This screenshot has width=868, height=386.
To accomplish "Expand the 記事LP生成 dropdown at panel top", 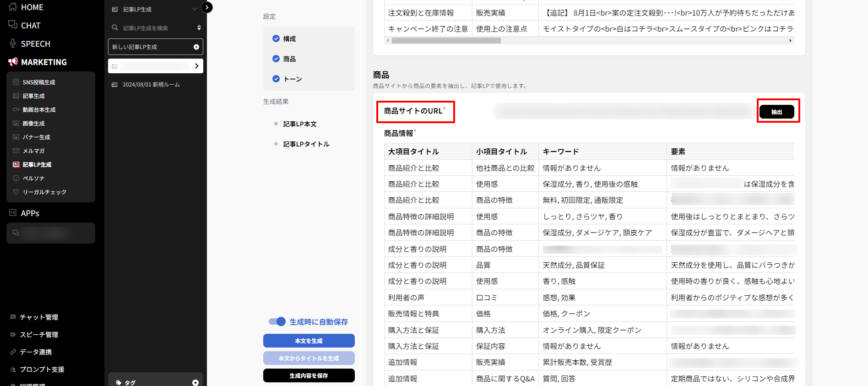I will [194, 9].
